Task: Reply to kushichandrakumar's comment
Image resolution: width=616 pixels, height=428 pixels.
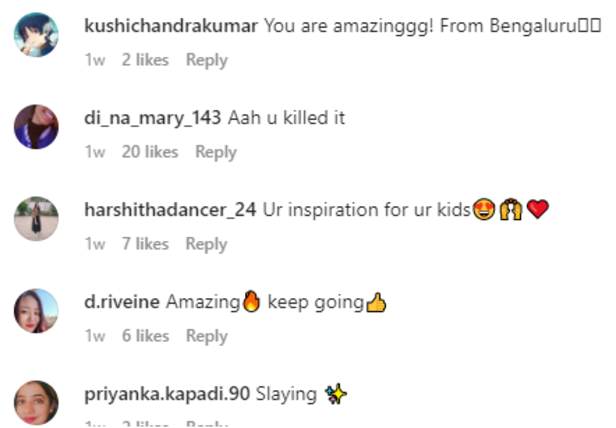Action: (x=207, y=60)
